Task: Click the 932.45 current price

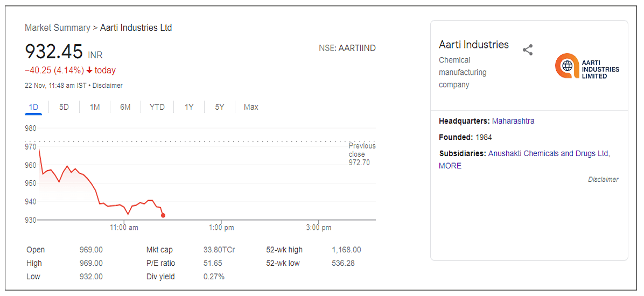Action: click(x=54, y=52)
